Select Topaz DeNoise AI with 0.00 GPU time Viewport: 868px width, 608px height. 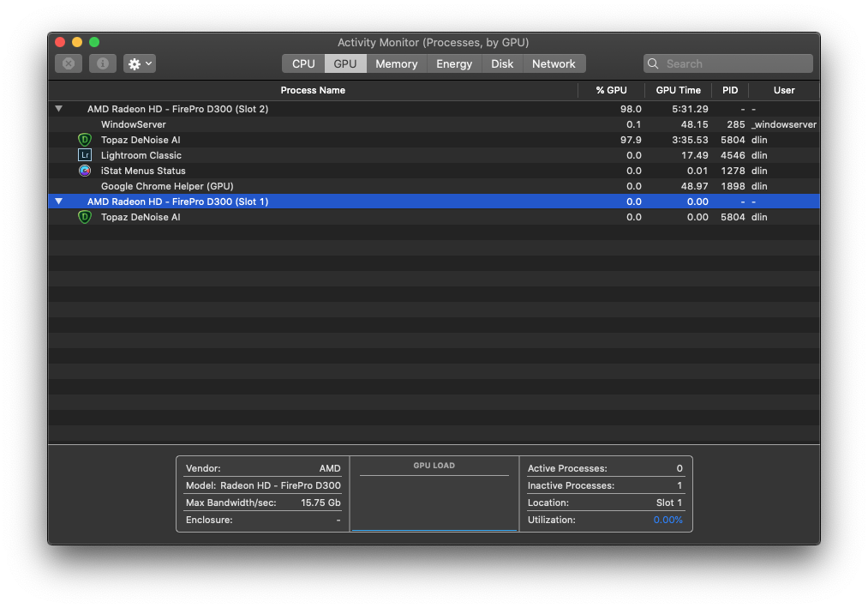pyautogui.click(x=434, y=217)
